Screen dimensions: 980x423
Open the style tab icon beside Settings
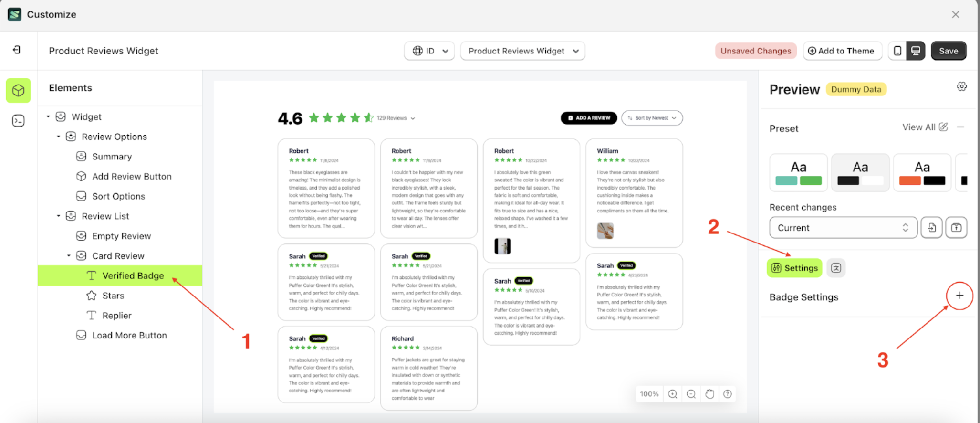click(836, 268)
